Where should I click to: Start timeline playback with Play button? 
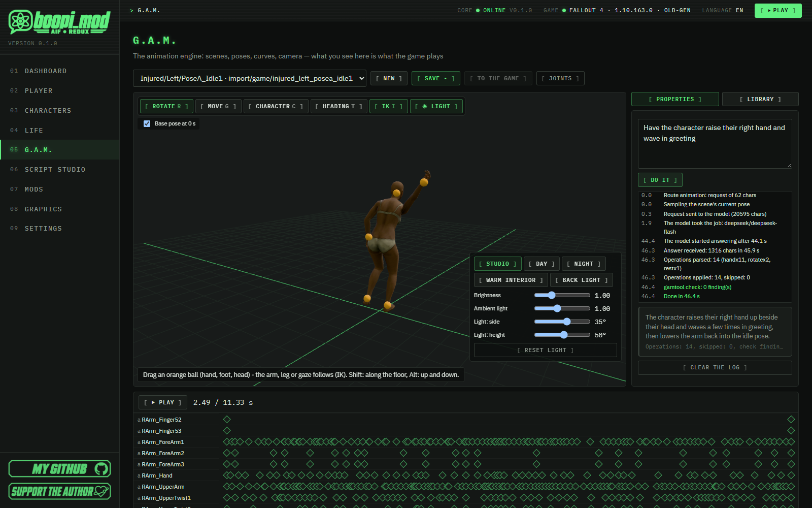(163, 402)
